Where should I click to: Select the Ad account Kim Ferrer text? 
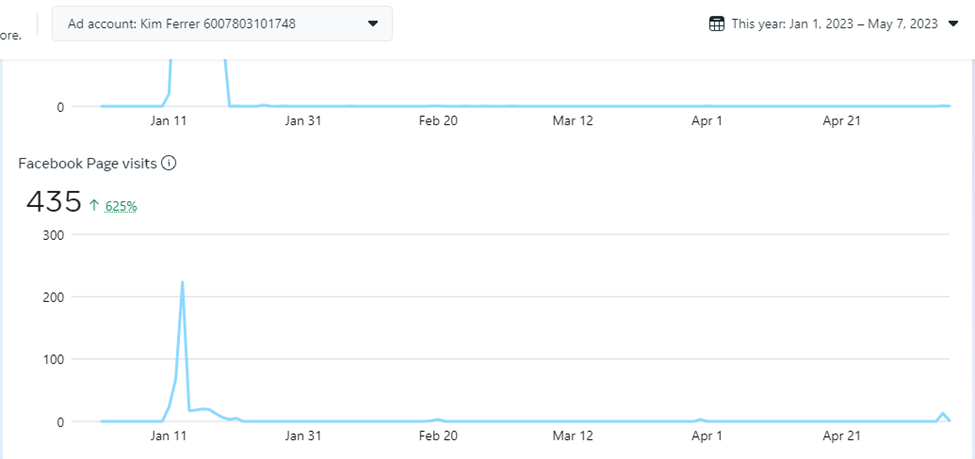tap(181, 23)
